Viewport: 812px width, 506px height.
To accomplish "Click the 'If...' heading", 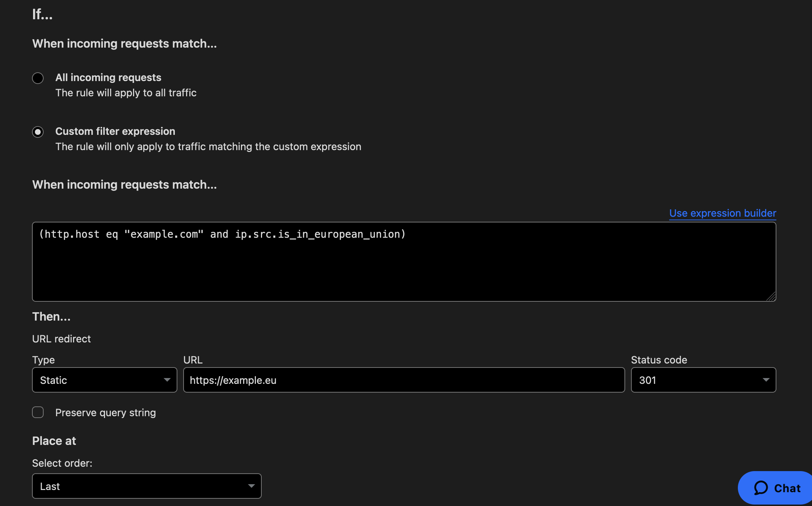I will coord(42,15).
